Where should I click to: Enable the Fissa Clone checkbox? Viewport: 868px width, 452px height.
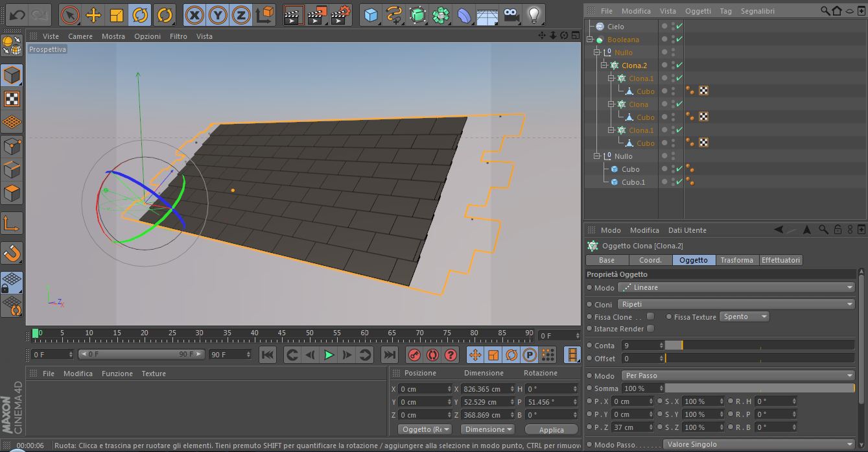[x=650, y=316]
